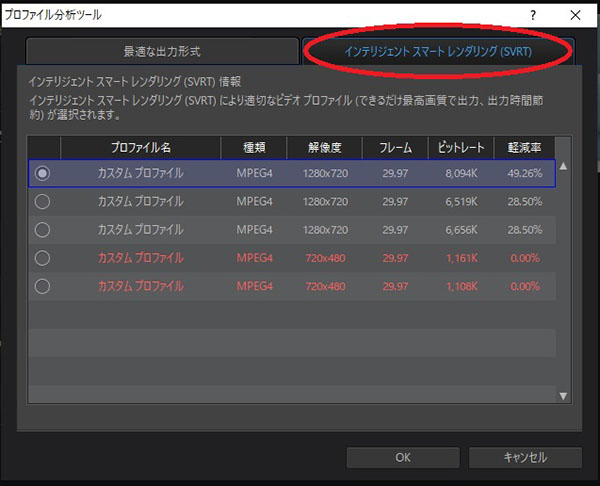Click the 種類 column header

tap(254, 147)
